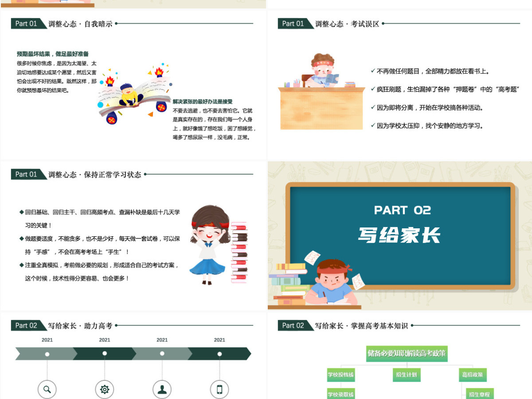532x399 pixels.
Task: Click the Part 02 tag beside 掌握高考基本知识
Action: click(x=296, y=325)
